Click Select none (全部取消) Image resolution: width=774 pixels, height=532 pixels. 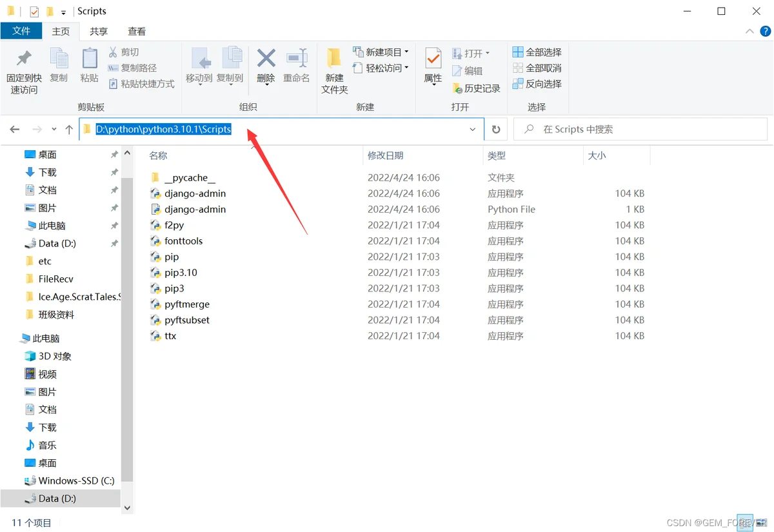(x=537, y=68)
